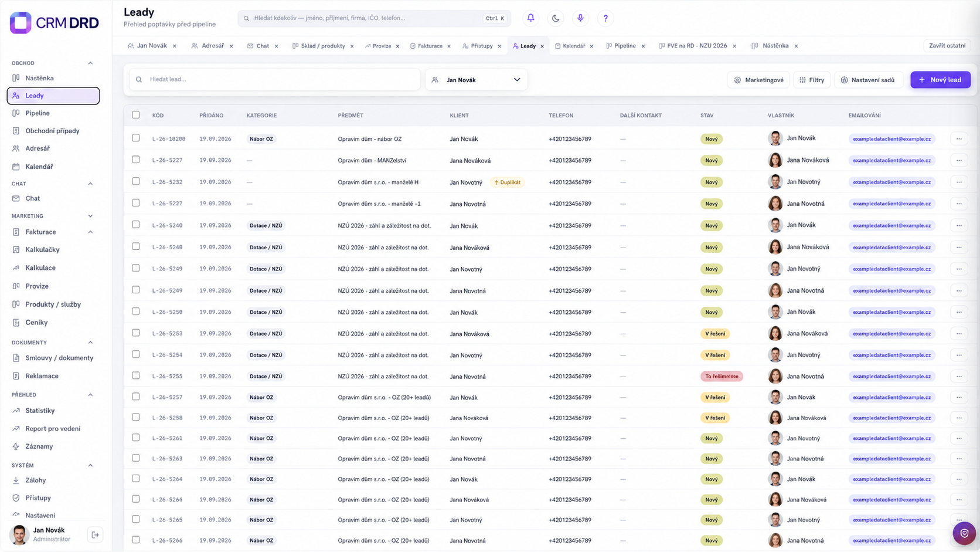Focus the global Hledat kdekoliv search bar
Image resolution: width=980 pixels, height=552 pixels.
(x=374, y=18)
